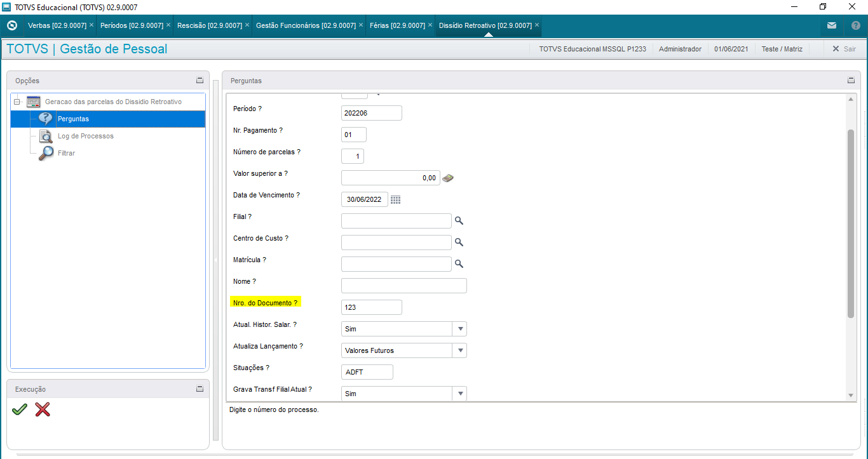The width and height of the screenshot is (868, 459).
Task: Click the Perguntas vertical scrollbar thumb
Action: point(851,223)
